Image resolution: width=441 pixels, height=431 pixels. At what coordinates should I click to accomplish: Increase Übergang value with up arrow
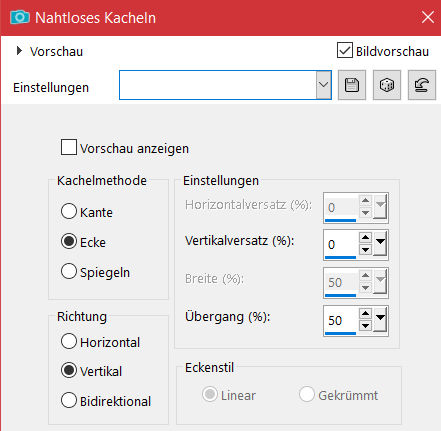366,313
